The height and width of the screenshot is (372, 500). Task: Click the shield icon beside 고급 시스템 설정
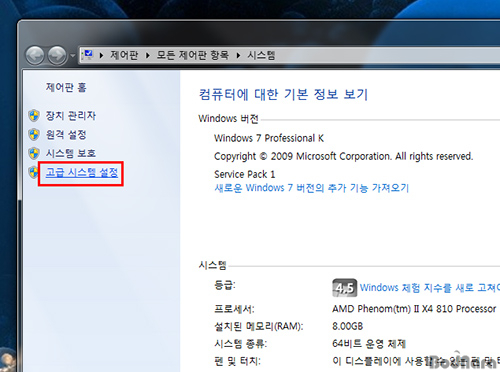point(33,172)
